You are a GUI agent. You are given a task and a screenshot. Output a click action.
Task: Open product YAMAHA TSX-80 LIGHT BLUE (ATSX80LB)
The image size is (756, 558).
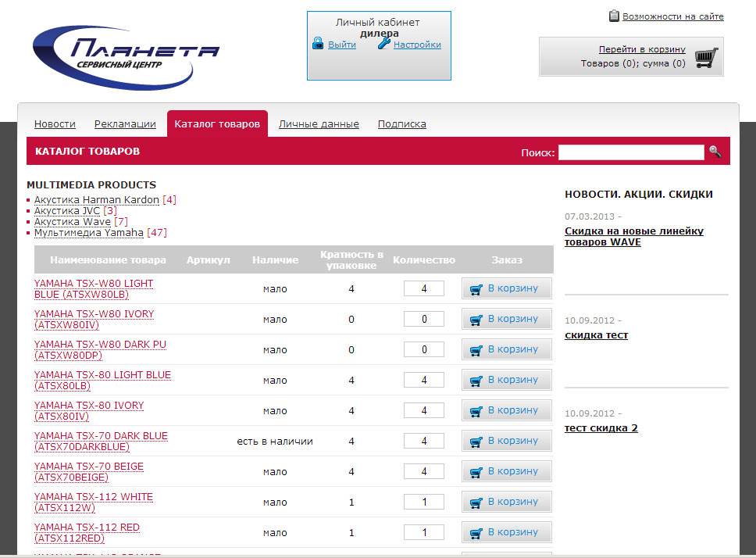click(x=102, y=381)
